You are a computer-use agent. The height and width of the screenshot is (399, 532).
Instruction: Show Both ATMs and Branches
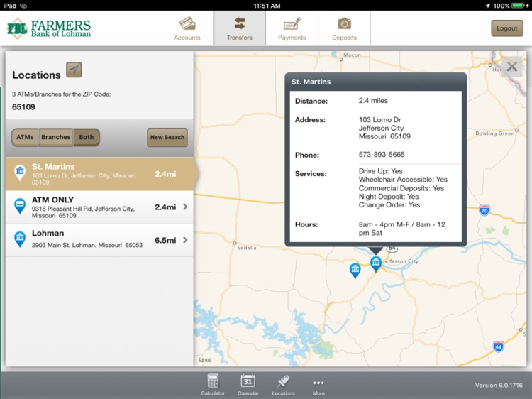point(86,137)
